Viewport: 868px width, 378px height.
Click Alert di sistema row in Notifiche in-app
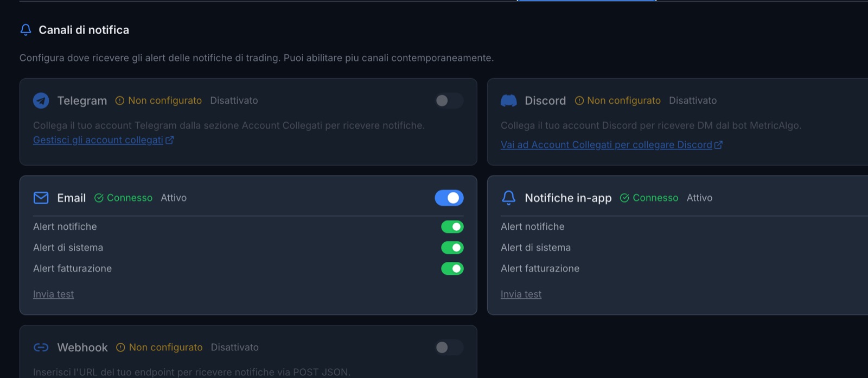684,248
